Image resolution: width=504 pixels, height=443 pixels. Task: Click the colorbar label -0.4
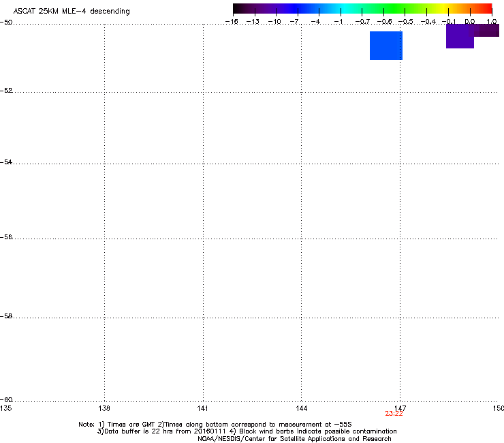point(428,22)
